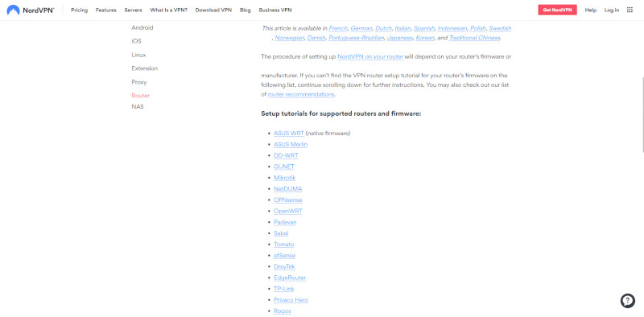The image size is (644, 317).
Task: Open the French article version
Action: tap(338, 28)
